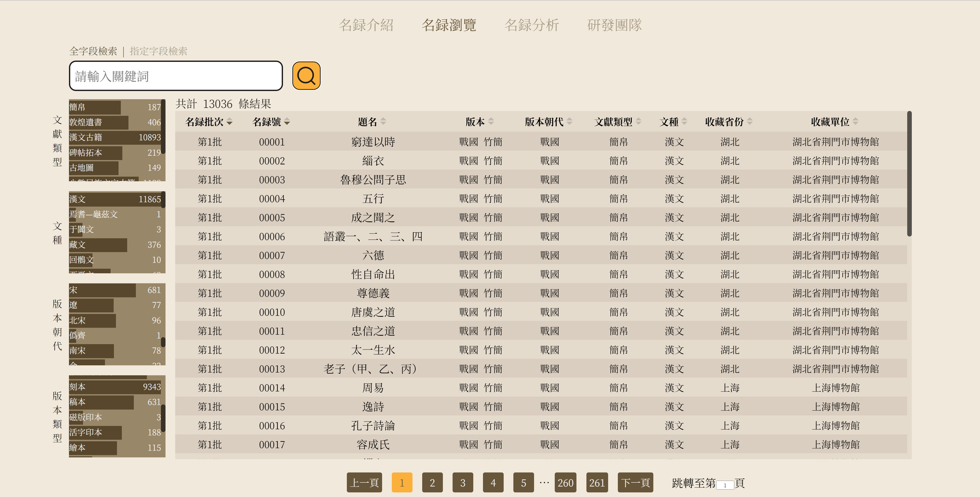Viewport: 980px width, 497px height.
Task: Select the row titled 太一生水
Action: (x=541, y=350)
